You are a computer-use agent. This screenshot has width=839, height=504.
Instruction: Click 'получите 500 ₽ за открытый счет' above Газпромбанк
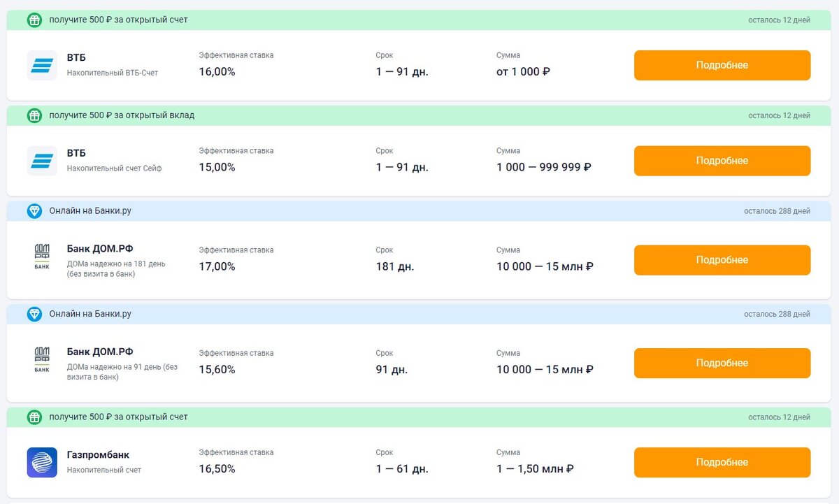(118, 417)
